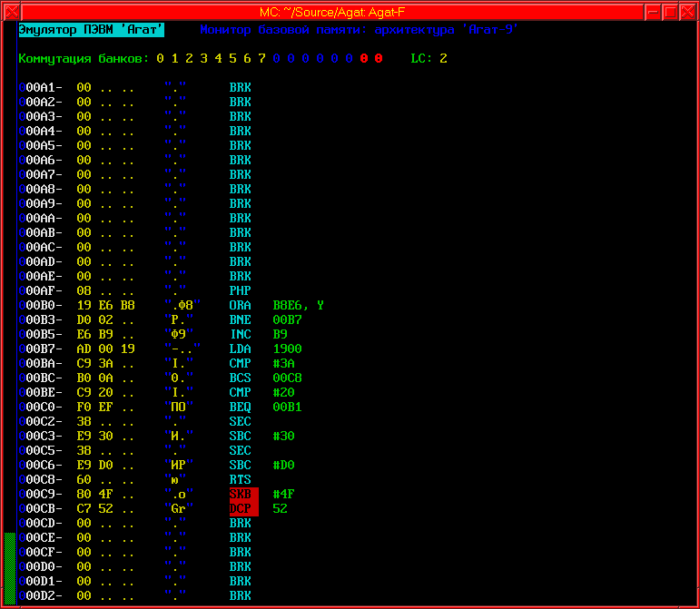Image resolution: width=700 pixels, height=609 pixels.
Task: Select bank number 5 in bank switching row
Action: (233, 59)
